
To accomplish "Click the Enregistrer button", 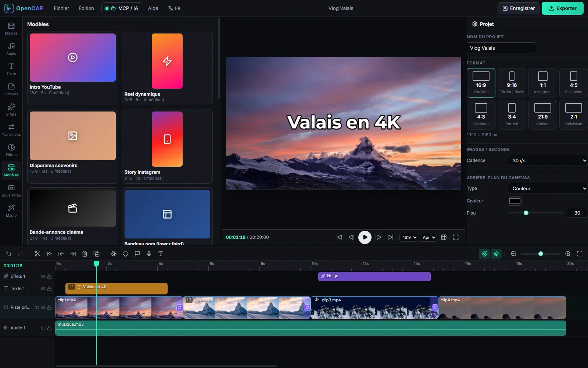I will (x=519, y=8).
